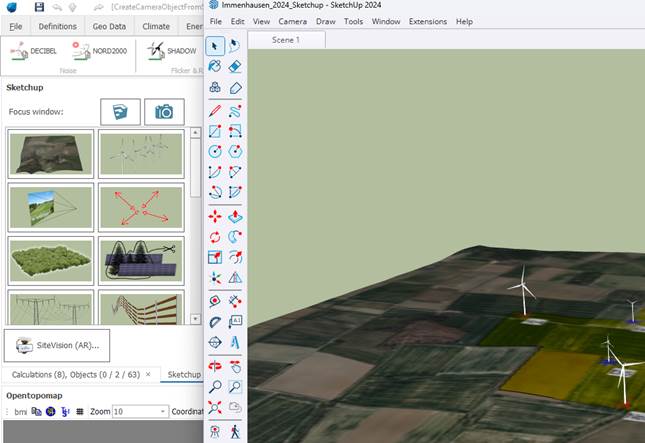
Task: Click the multi-colored axes star tool icon
Action: click(x=215, y=278)
